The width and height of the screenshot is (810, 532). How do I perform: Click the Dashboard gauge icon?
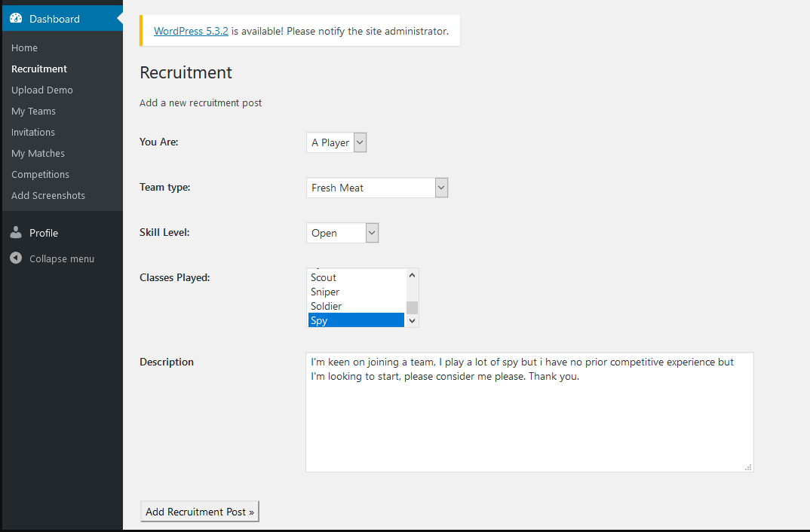(x=16, y=19)
